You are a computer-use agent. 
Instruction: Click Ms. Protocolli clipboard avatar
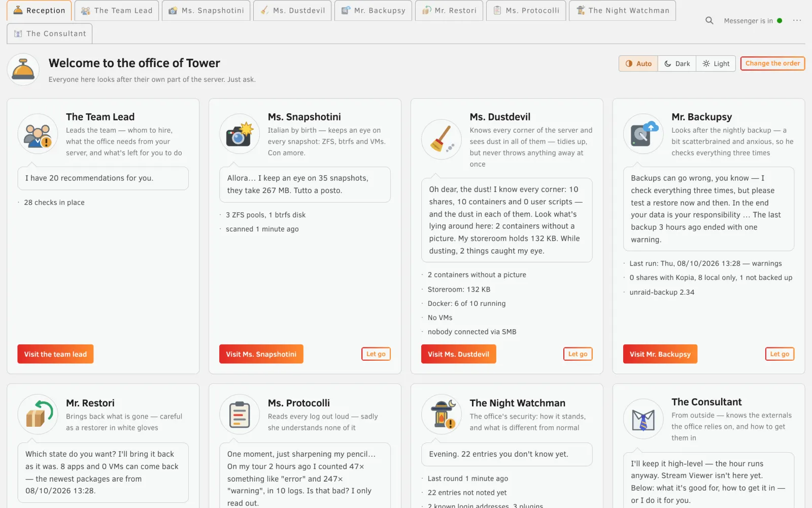(240, 415)
